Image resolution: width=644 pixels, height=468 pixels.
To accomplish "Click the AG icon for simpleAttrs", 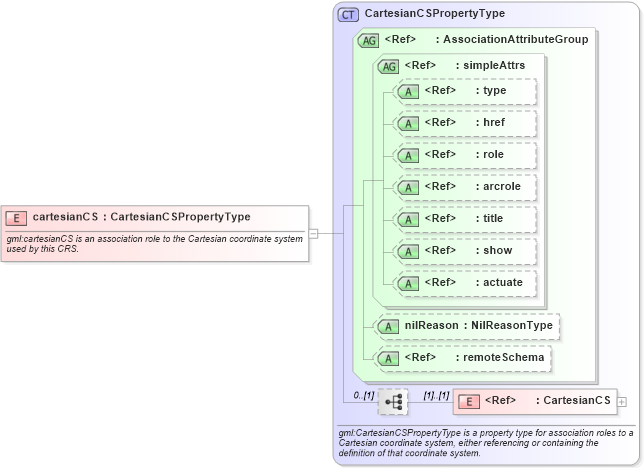I will pos(388,67).
